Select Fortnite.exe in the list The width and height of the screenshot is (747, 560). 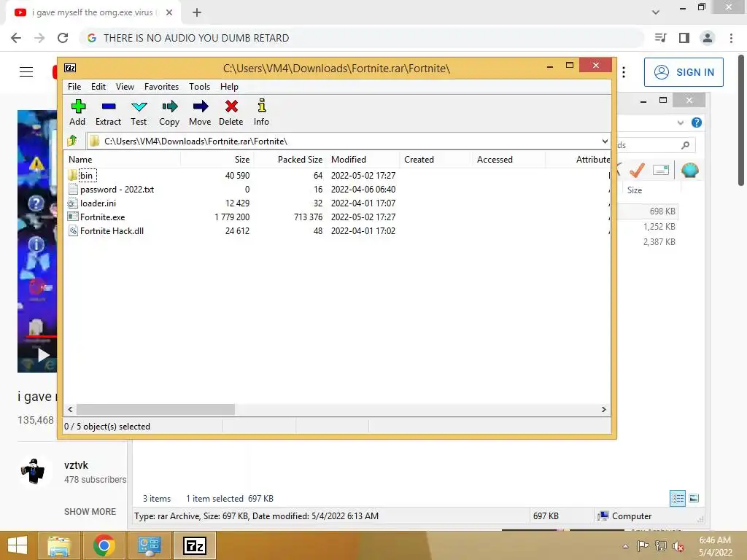[97, 217]
